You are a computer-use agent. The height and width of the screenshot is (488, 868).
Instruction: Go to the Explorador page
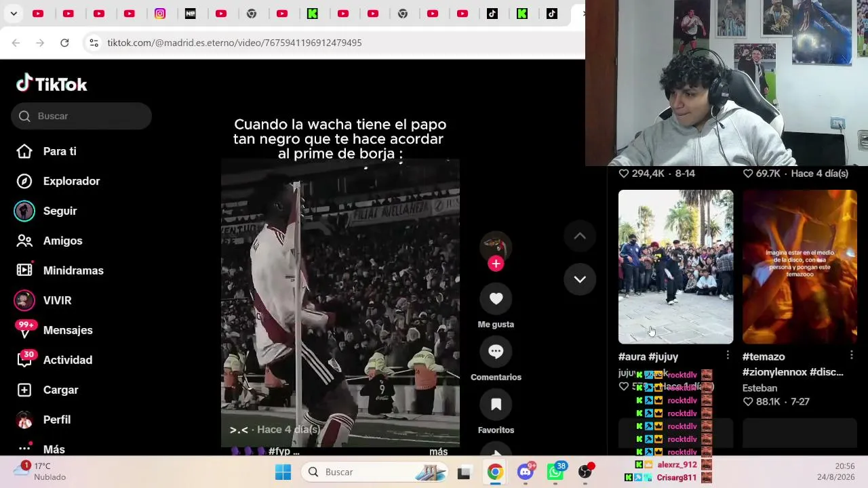pyautogui.click(x=71, y=181)
